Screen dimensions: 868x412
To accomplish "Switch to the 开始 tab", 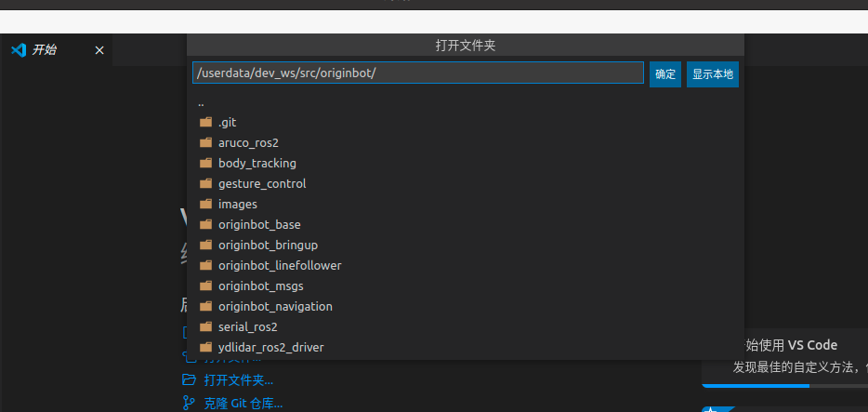I will coord(45,50).
